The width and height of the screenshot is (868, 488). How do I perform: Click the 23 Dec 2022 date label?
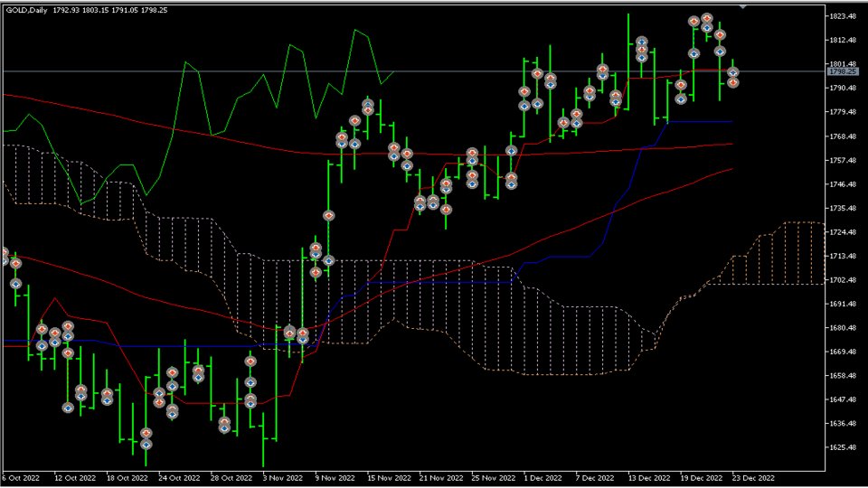coord(753,478)
